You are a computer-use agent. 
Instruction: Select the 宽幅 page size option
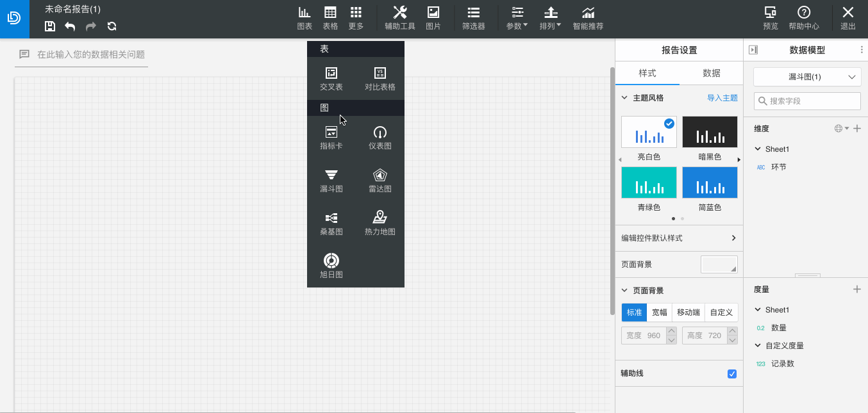[660, 312]
